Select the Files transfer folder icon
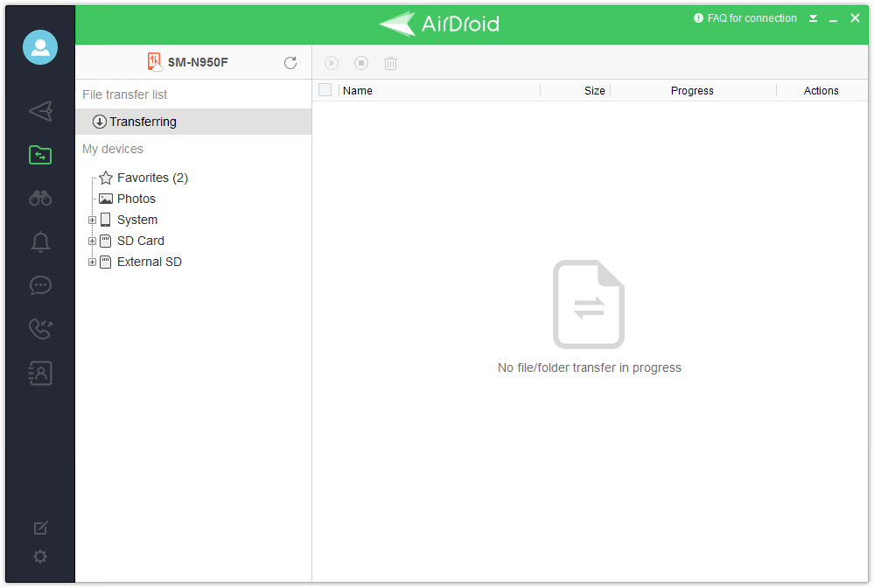 coord(40,155)
